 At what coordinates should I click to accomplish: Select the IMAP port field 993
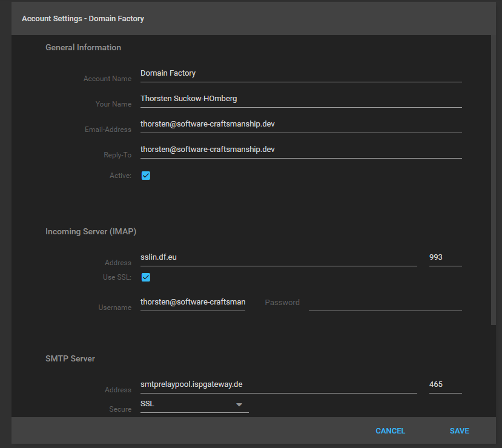[445, 257]
